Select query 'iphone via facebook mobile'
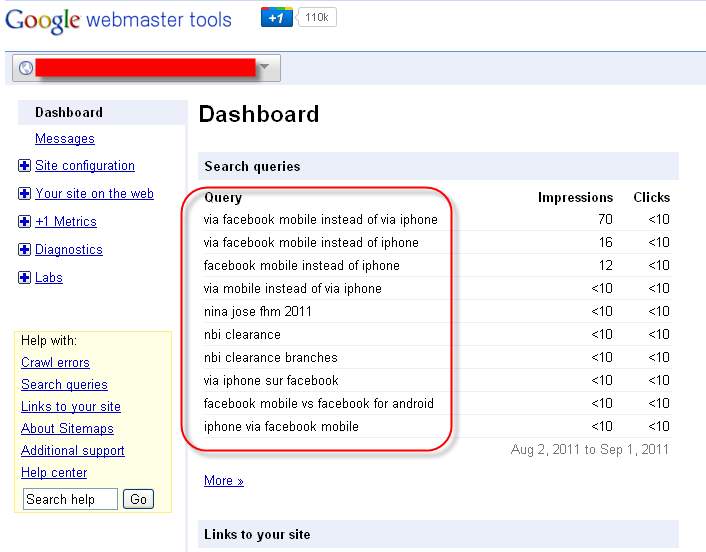706x552 pixels. click(x=281, y=426)
